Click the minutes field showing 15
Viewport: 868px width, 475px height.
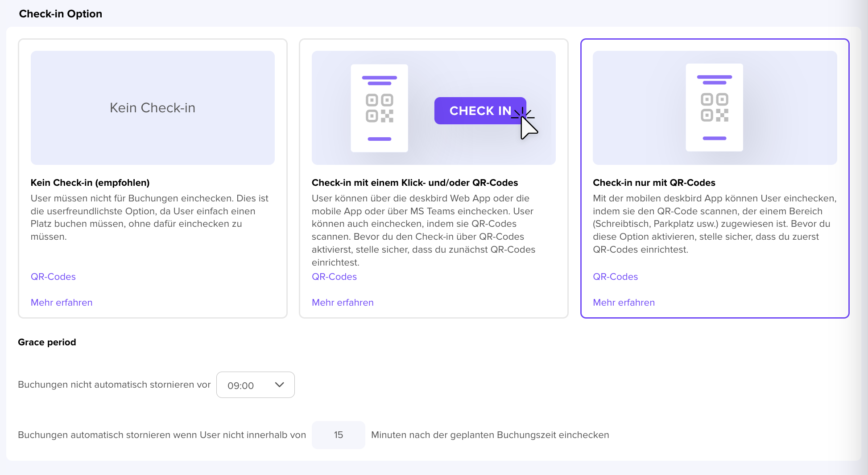tap(339, 435)
